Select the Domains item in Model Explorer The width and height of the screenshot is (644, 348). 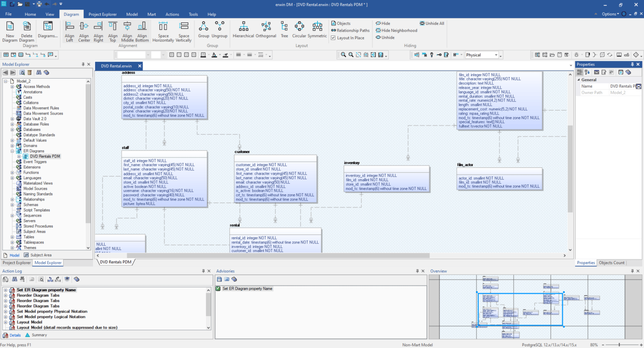click(30, 146)
